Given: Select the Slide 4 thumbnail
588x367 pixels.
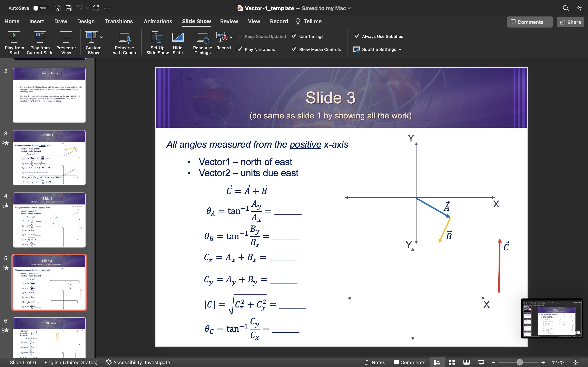Looking at the screenshot, I should pos(49,337).
